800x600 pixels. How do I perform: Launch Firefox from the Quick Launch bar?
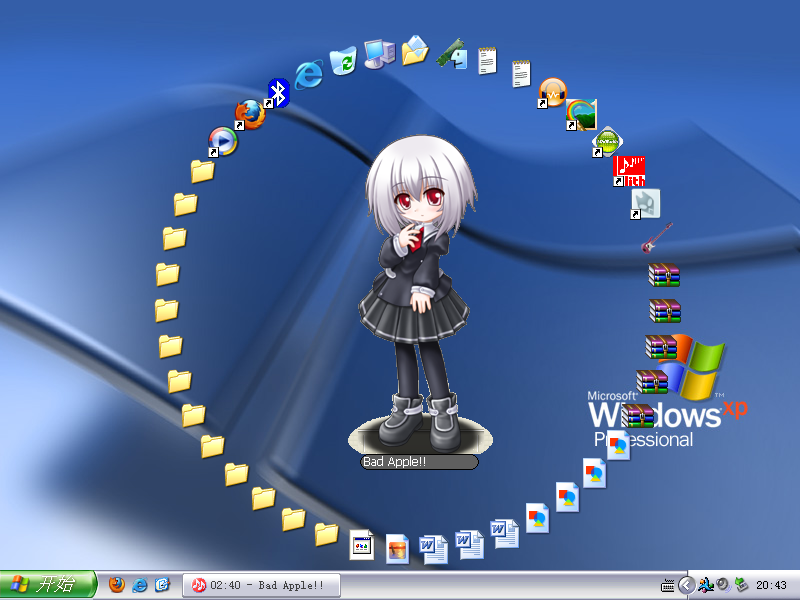(x=117, y=585)
